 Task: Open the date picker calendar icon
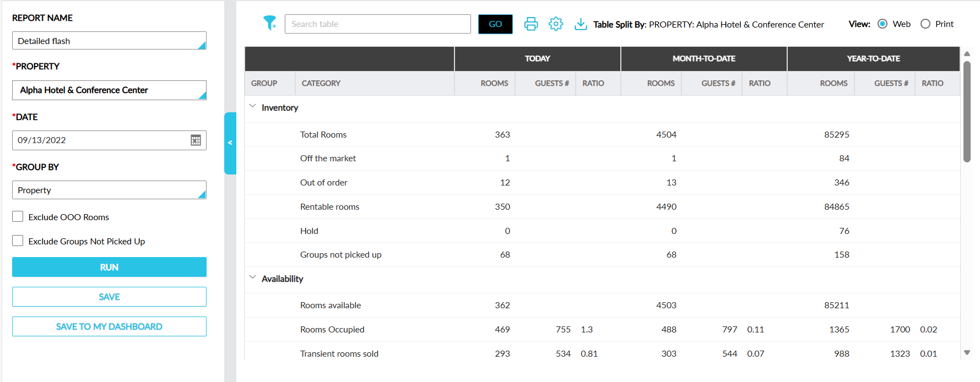click(x=196, y=140)
